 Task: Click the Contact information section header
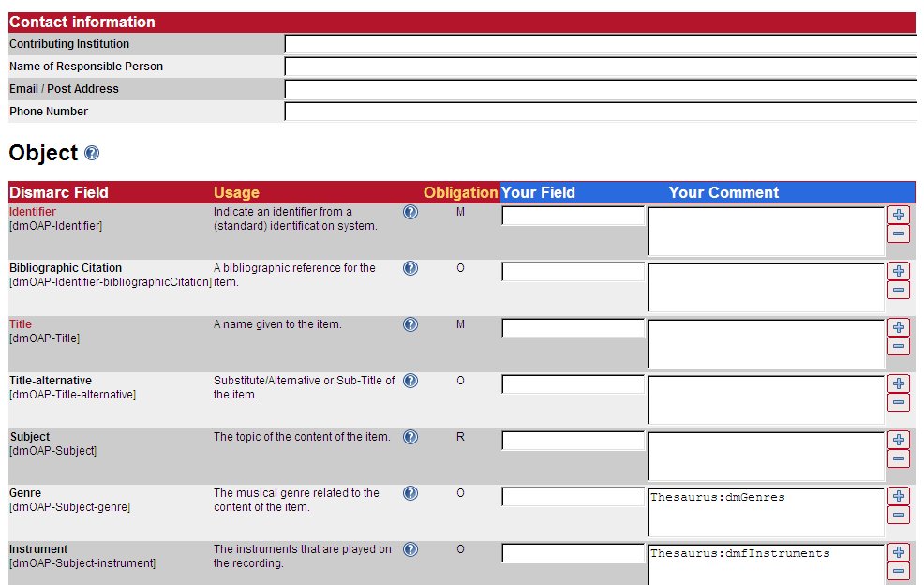pyautogui.click(x=462, y=22)
